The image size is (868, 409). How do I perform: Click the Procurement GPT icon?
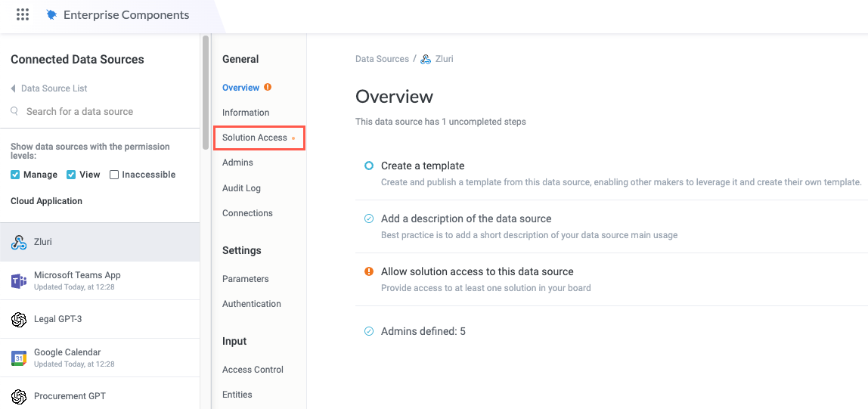[19, 396]
